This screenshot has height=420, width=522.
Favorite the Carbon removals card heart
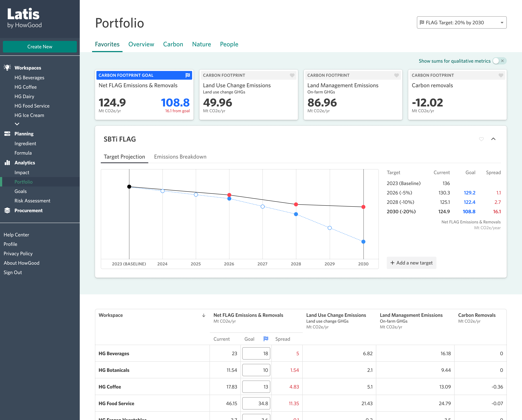pyautogui.click(x=501, y=75)
